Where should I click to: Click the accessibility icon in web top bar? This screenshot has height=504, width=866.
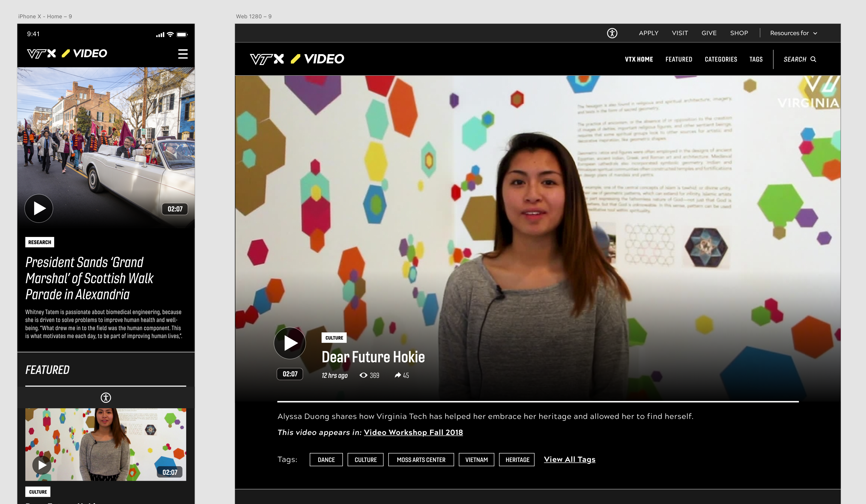tap(612, 33)
